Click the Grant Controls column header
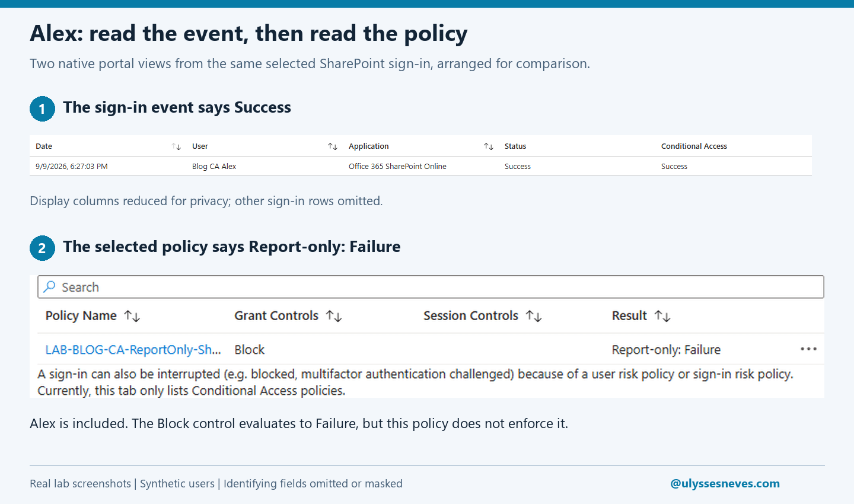 coord(276,316)
